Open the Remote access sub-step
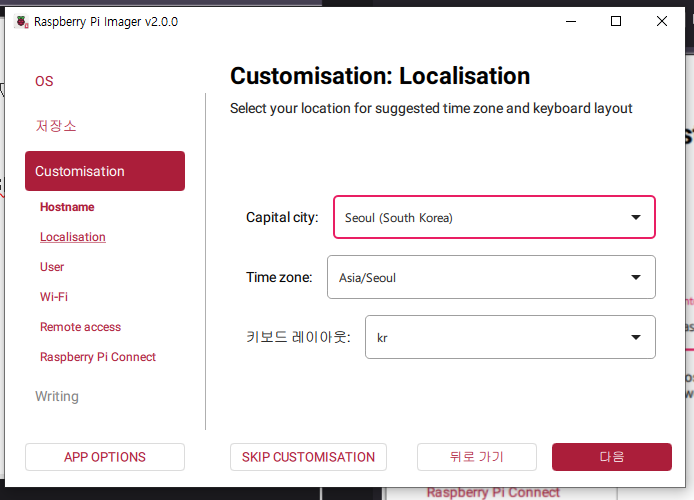Screen dimensions: 694x500 click(x=80, y=327)
